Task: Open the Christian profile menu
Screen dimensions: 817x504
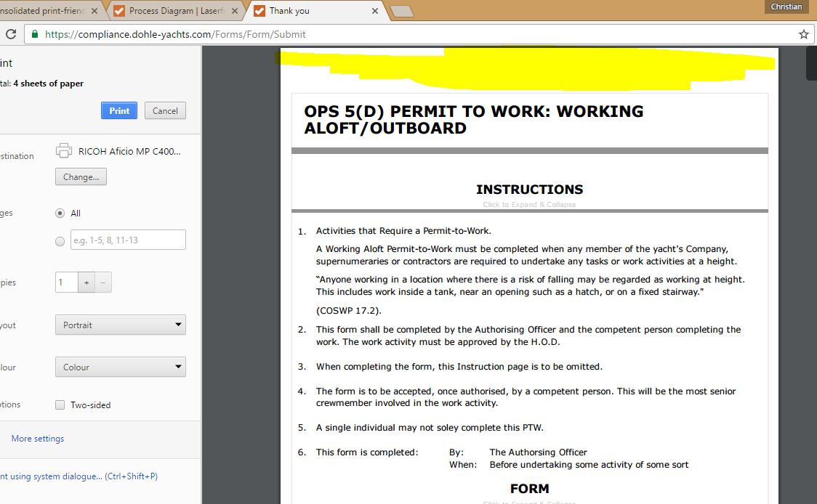Action: pyautogui.click(x=786, y=7)
